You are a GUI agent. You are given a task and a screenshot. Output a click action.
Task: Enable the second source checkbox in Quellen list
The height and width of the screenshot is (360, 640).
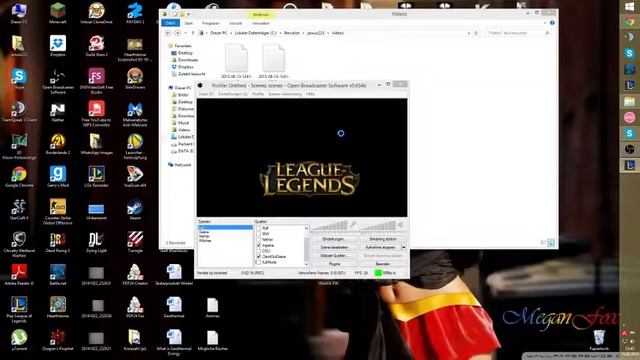[258, 234]
